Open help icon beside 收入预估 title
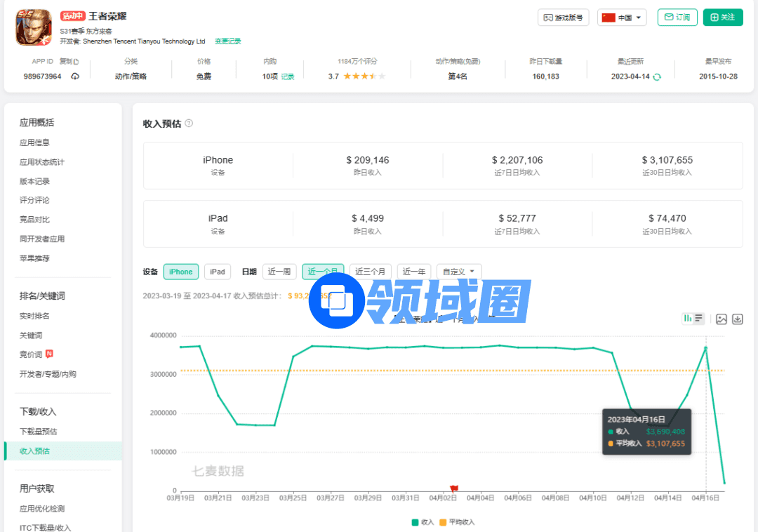758x532 pixels. (189, 124)
